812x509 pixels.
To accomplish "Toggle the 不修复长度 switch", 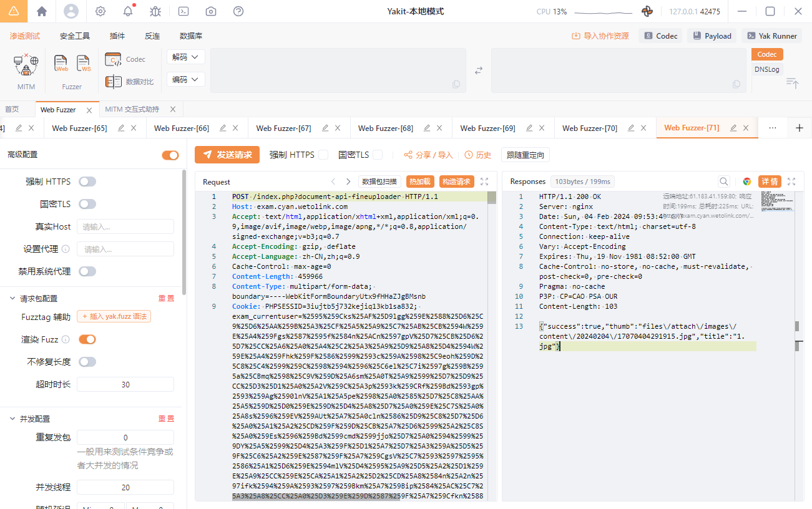I will (x=87, y=362).
